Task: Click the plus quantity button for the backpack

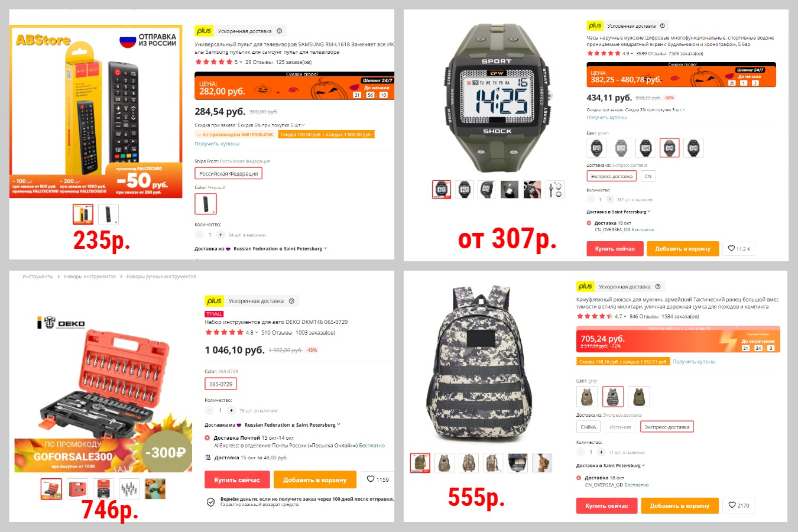Action: 601,452
